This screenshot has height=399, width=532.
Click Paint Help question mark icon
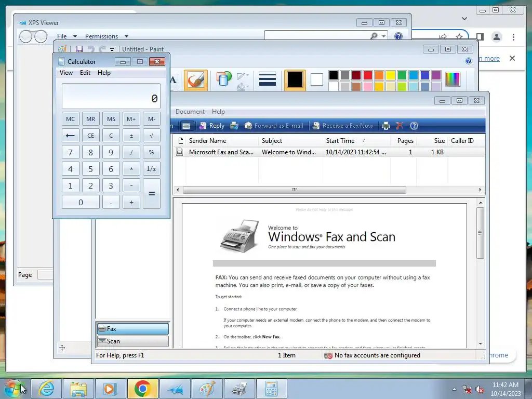469,61
